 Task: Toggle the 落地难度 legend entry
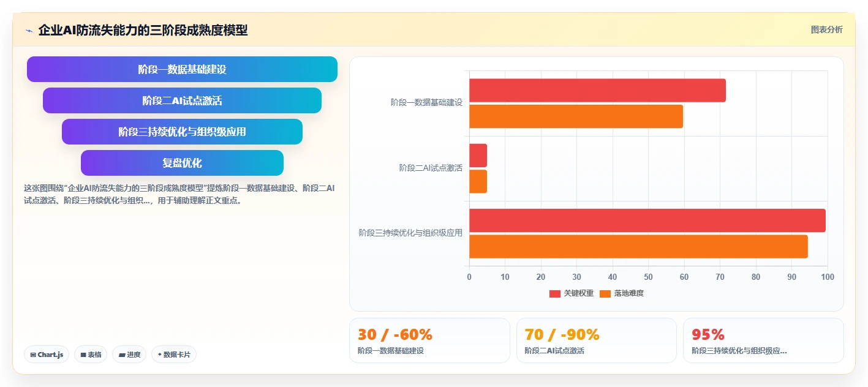[x=621, y=293]
